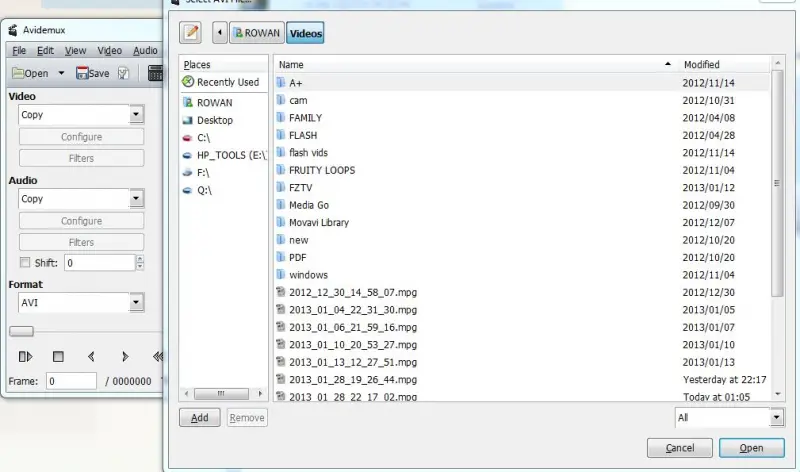Toggle the Shift checkbox under Audio
Image resolution: width=800 pixels, height=472 pixels.
[24, 262]
